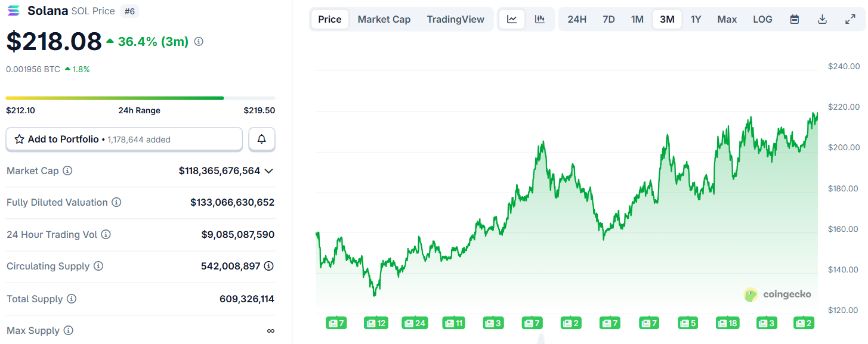The width and height of the screenshot is (868, 344).
Task: Open the news marker showing 24 articles
Action: pyautogui.click(x=415, y=323)
